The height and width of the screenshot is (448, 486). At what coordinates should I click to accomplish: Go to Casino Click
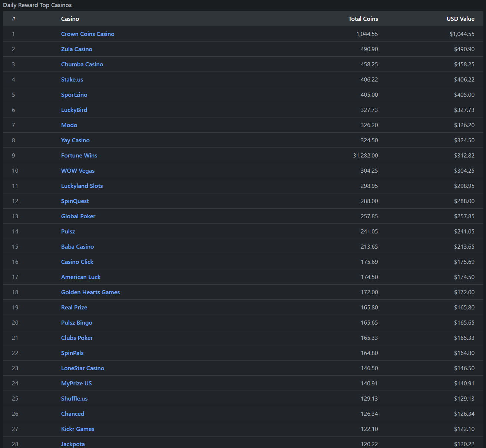pos(77,262)
